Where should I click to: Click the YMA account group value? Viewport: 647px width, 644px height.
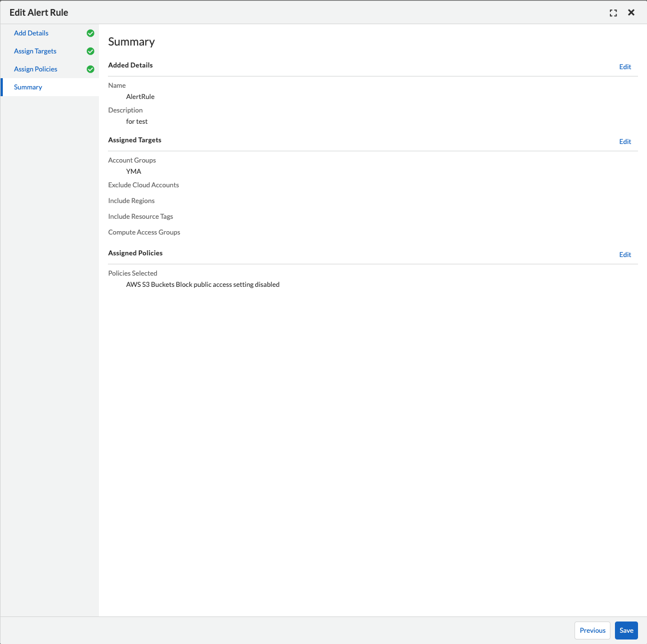pyautogui.click(x=134, y=172)
